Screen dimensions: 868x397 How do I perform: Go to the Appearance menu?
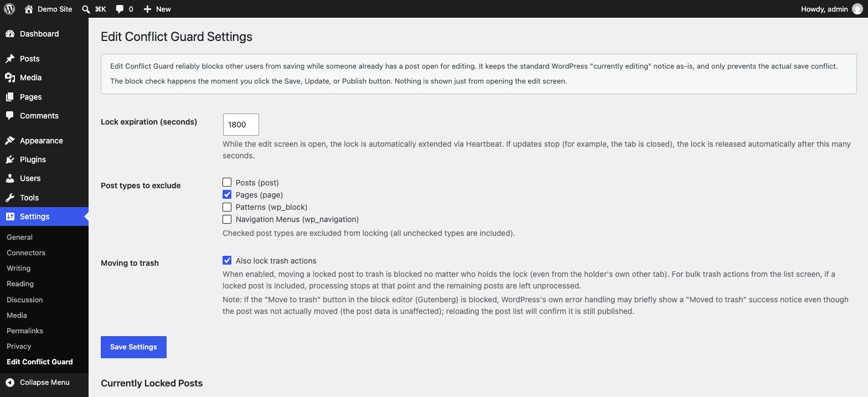point(42,141)
